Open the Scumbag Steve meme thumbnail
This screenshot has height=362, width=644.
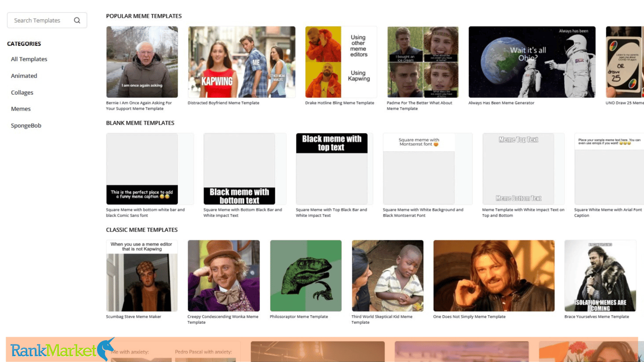142,276
